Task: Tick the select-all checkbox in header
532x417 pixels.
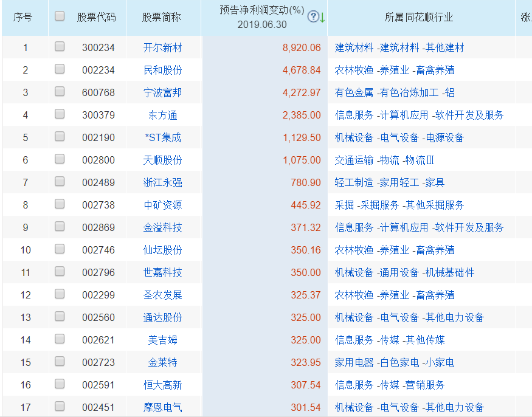Action: tap(60, 16)
